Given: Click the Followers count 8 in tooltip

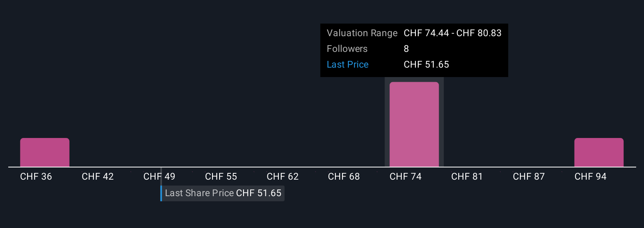Looking at the screenshot, I should click(x=406, y=49).
